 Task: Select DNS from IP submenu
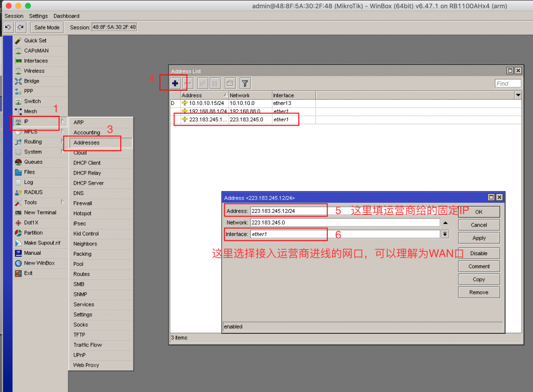[x=100, y=193]
